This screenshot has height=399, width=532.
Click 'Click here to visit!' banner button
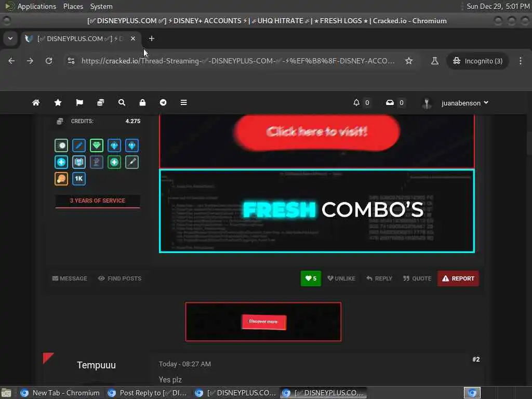(317, 132)
